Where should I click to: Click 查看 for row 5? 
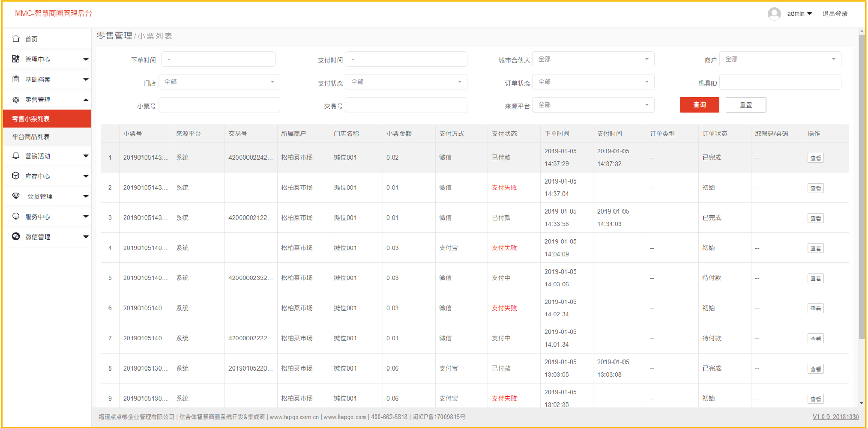[816, 279]
